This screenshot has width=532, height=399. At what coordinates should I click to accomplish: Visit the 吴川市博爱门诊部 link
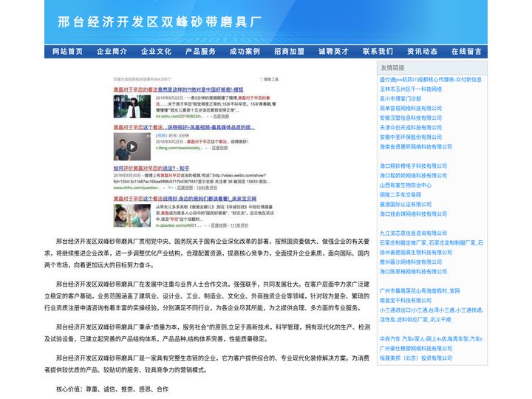coord(400,99)
